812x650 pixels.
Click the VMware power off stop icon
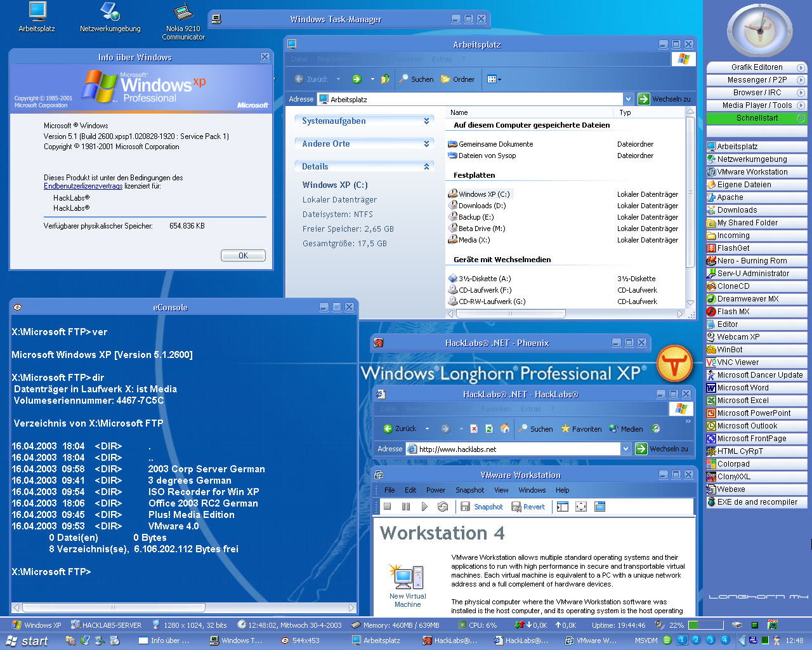[387, 507]
